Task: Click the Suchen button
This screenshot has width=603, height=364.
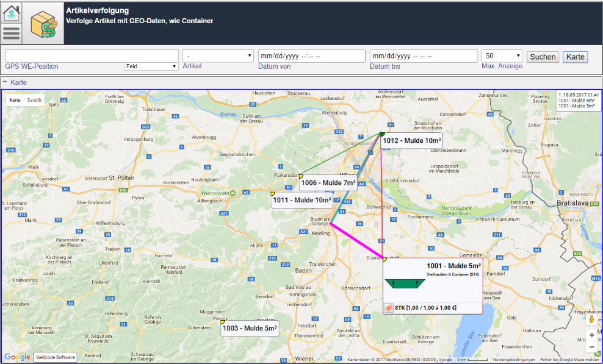Action: (543, 57)
